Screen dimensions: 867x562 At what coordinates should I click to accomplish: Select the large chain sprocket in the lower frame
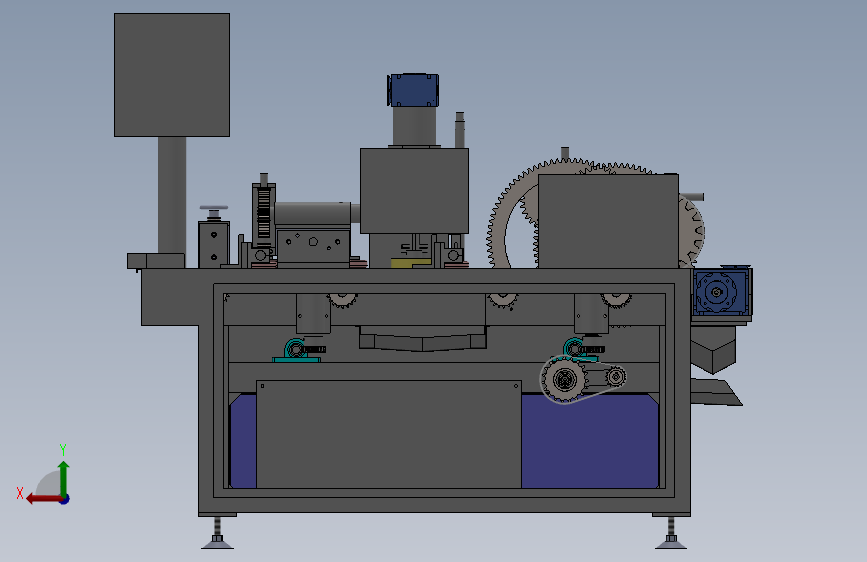(x=564, y=379)
